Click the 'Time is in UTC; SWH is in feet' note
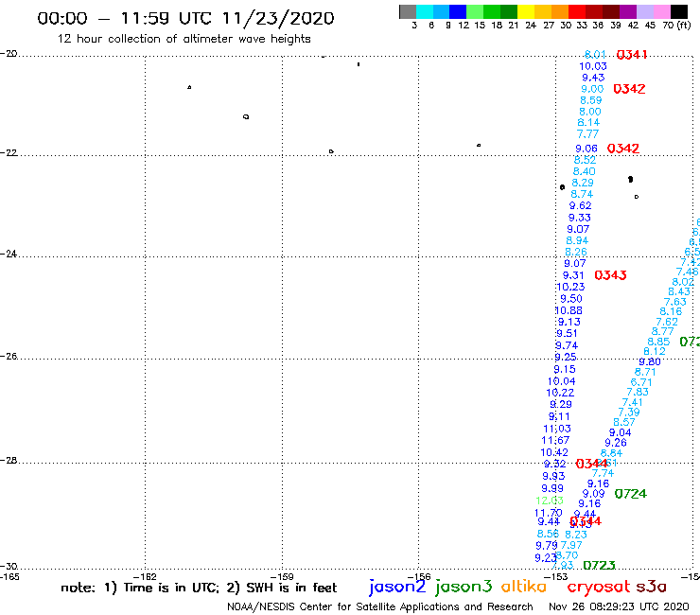Screen dimensions: 700x615 (199, 588)
